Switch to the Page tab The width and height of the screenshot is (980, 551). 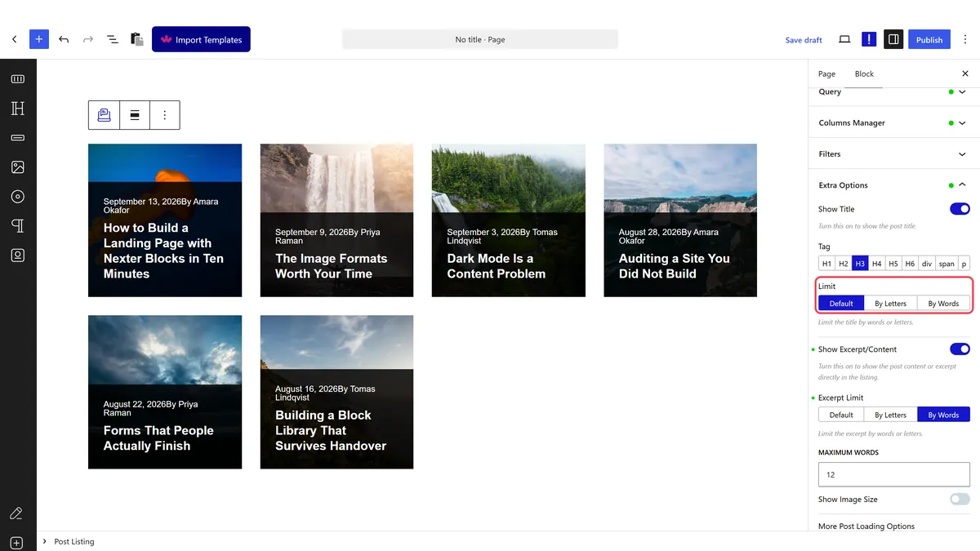coord(826,73)
